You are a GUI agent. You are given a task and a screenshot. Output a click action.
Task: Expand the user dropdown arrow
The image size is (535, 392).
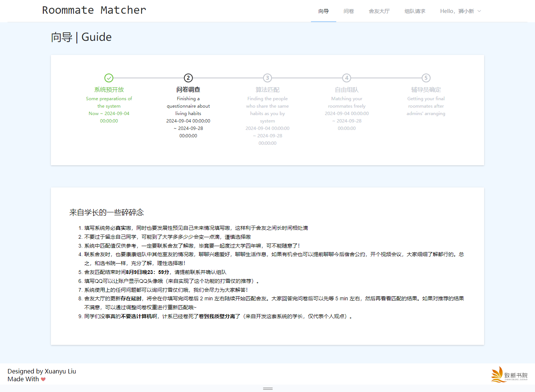click(479, 11)
